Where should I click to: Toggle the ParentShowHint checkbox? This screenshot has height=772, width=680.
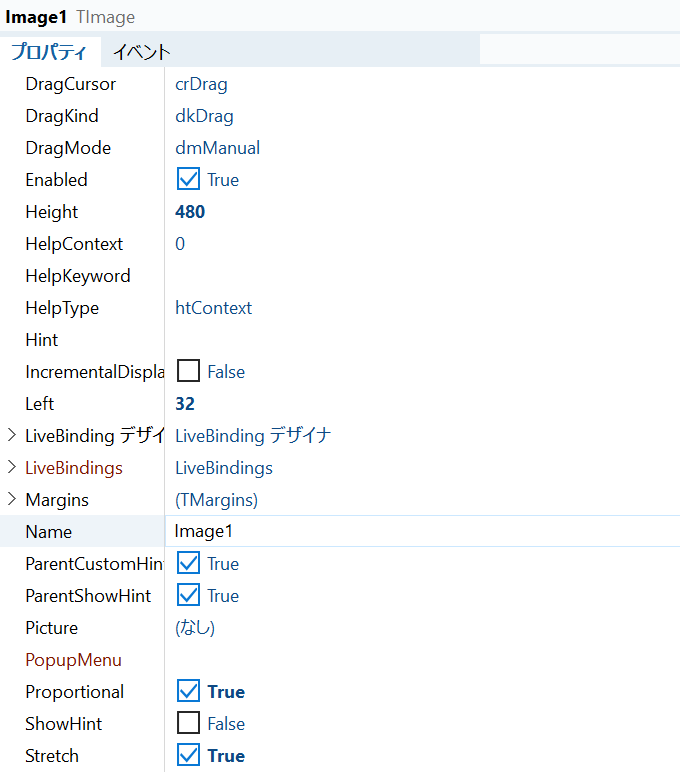pos(188,596)
